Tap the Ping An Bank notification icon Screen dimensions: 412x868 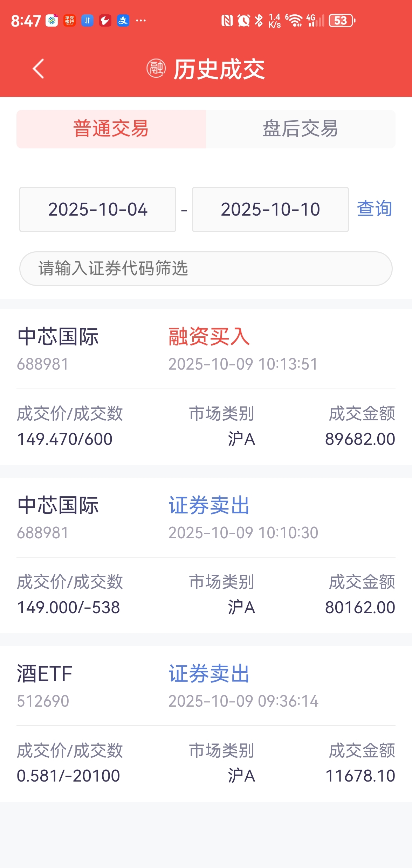tap(69, 21)
